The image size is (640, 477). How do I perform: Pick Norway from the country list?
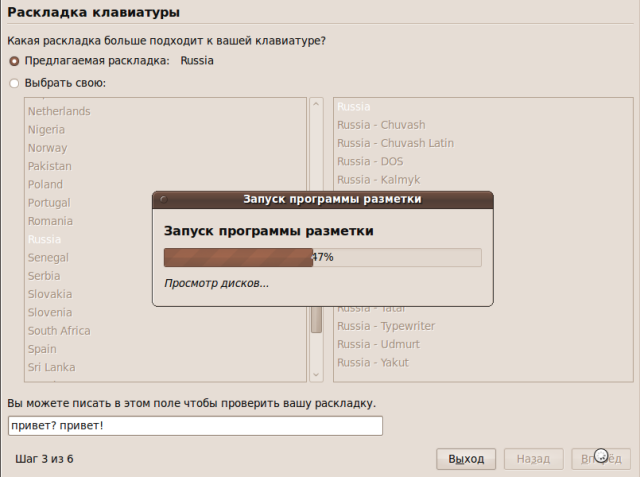coord(49,148)
